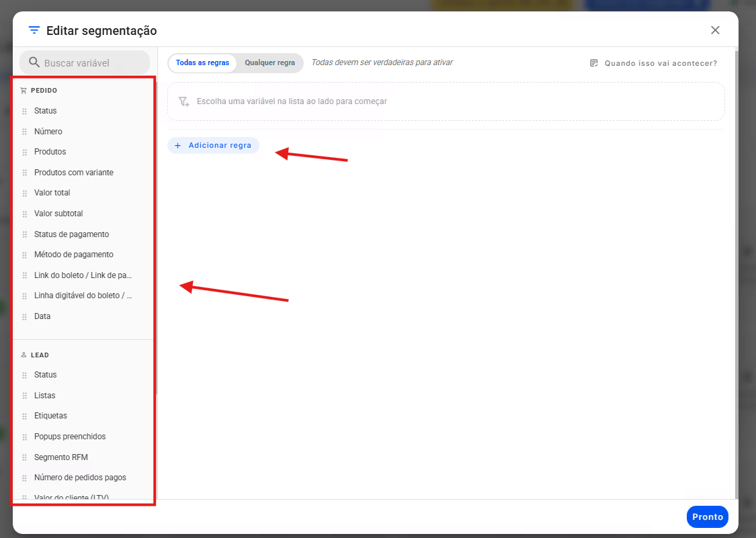Click the note icon beside Quando isso vai acontecer
756x538 pixels.
point(594,63)
